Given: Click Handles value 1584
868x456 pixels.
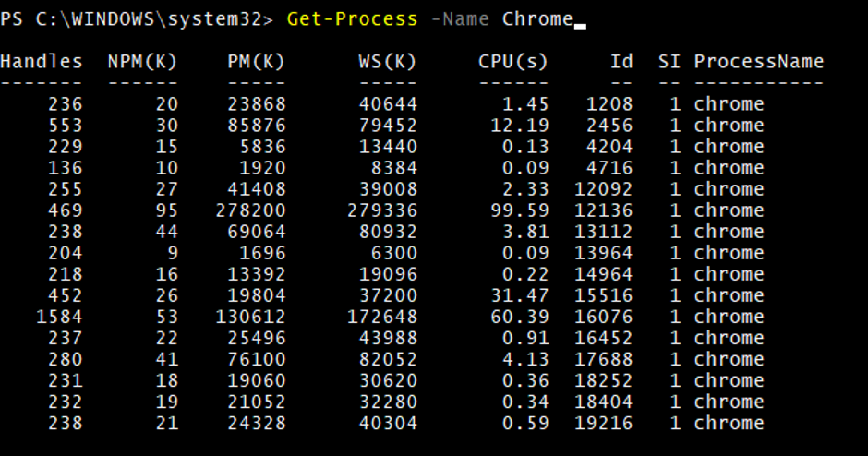Looking at the screenshot, I should [59, 318].
